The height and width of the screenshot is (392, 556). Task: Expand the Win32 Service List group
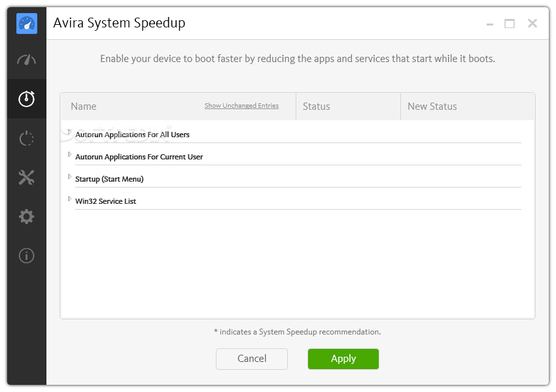click(x=69, y=199)
